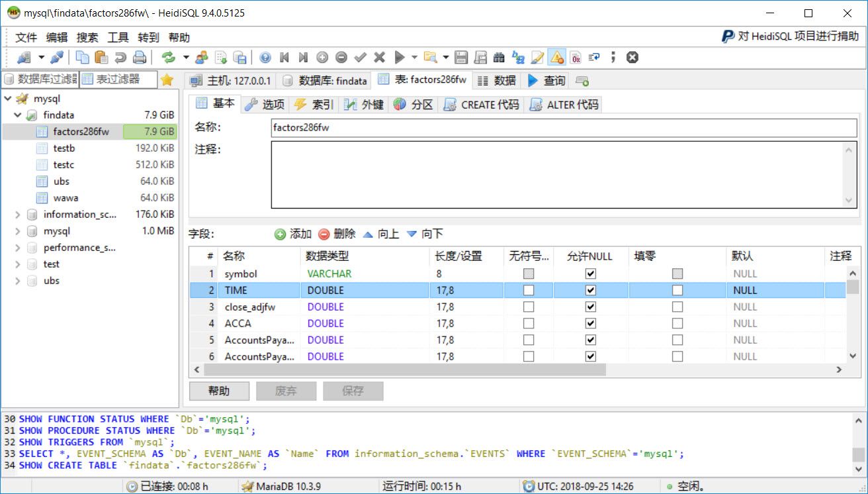This screenshot has width=868, height=494.
Task: Open the dropdown beside the refresh icon
Action: 186,57
